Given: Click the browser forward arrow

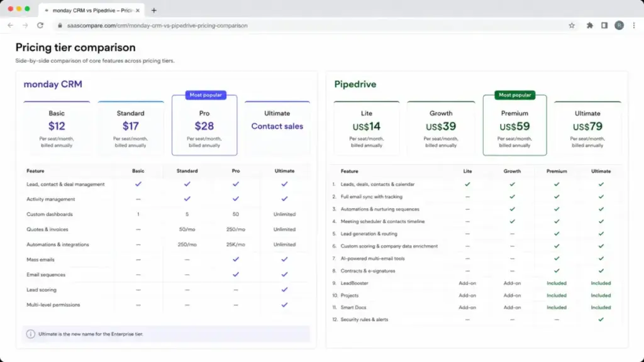Looking at the screenshot, I should pyautogui.click(x=25, y=25).
